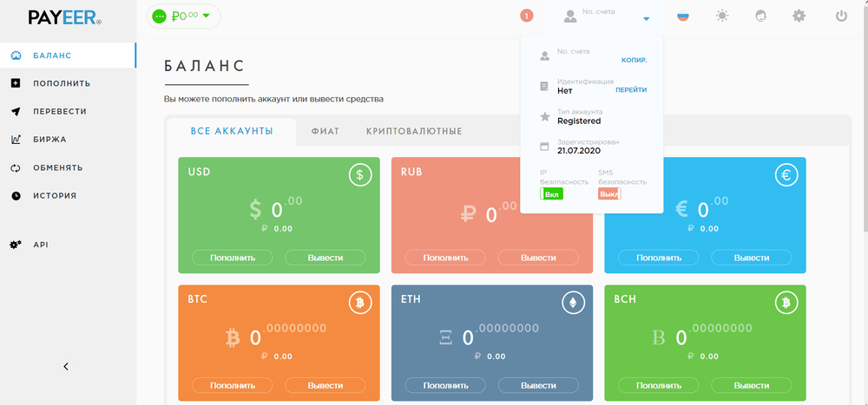Screen dimensions: 868x405
Task: Click the Перевести paper plane icon
Action: pos(16,111)
